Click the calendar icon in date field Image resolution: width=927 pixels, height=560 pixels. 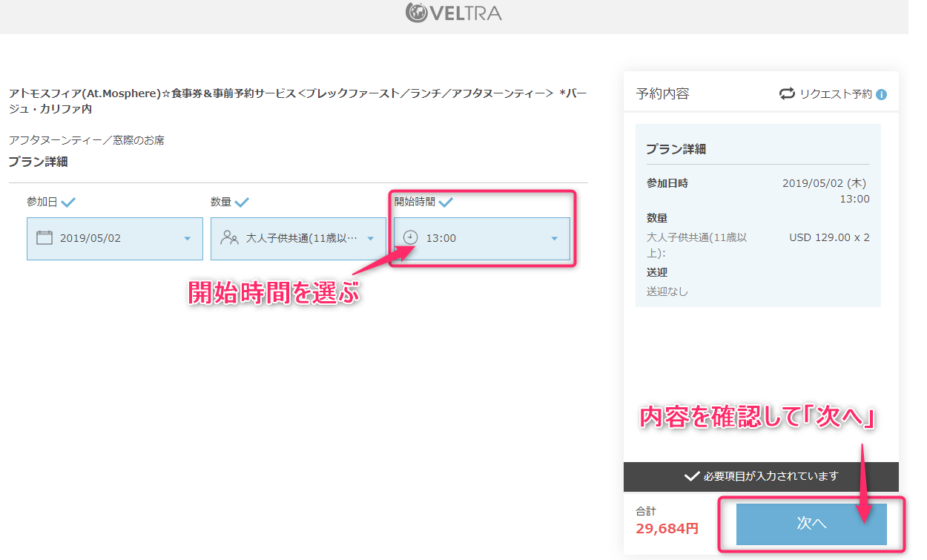pos(44,238)
